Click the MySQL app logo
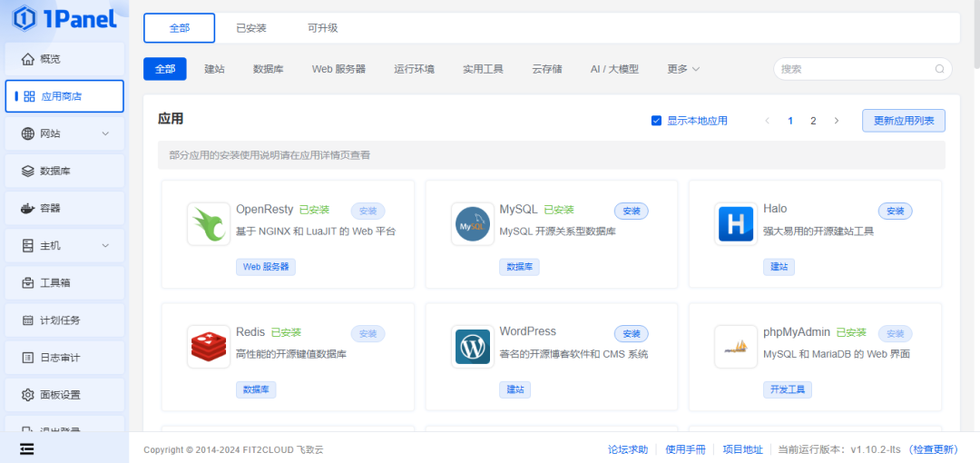The height and width of the screenshot is (463, 980). 473,224
